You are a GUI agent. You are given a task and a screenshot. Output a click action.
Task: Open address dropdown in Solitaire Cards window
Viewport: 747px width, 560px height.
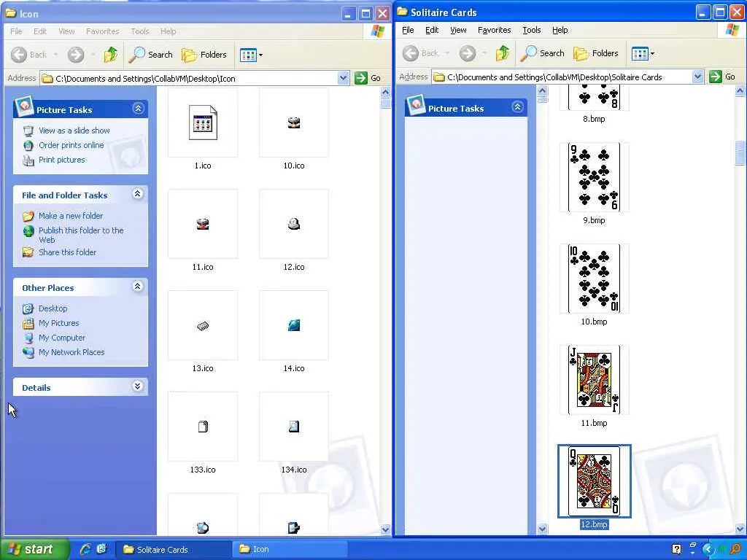point(698,77)
